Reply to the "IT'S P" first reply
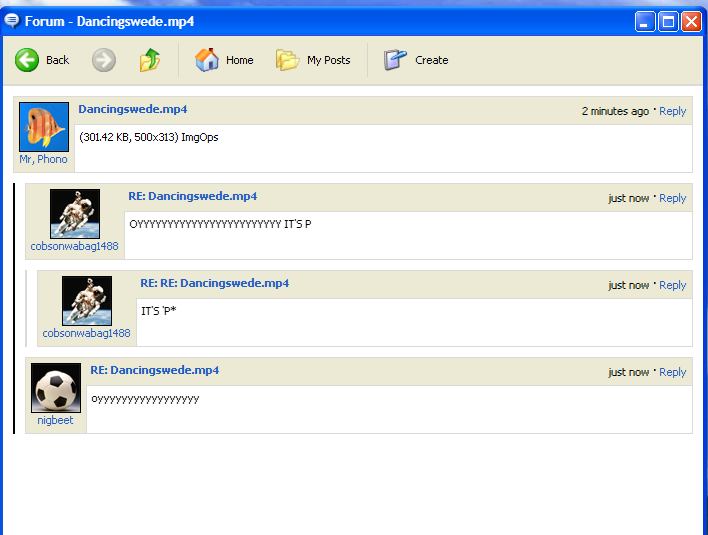The height and width of the screenshot is (535, 708). [x=672, y=198]
